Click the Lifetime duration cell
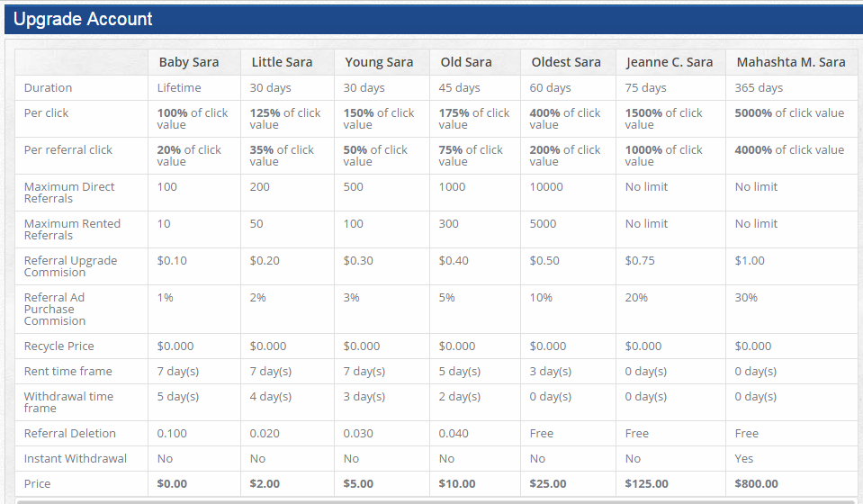The width and height of the screenshot is (863, 504). coord(179,88)
